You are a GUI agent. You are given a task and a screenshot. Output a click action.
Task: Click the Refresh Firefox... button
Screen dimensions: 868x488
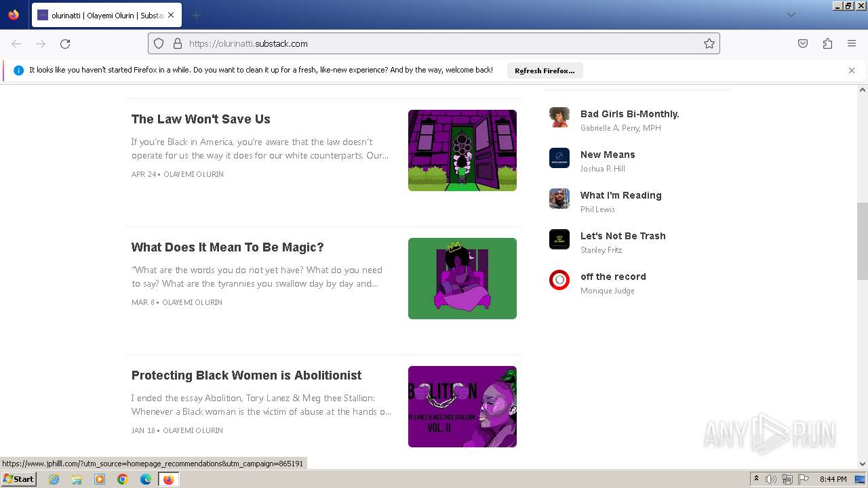545,70
